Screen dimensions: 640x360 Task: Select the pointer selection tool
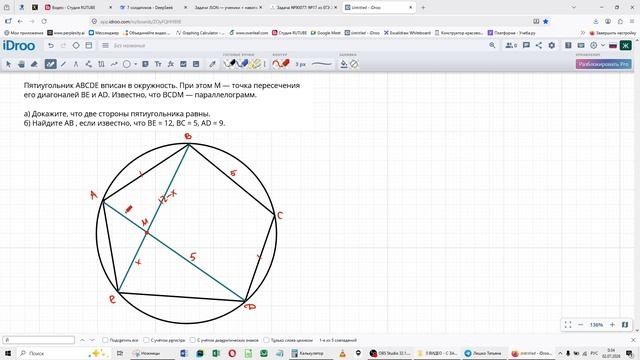click(x=9, y=64)
